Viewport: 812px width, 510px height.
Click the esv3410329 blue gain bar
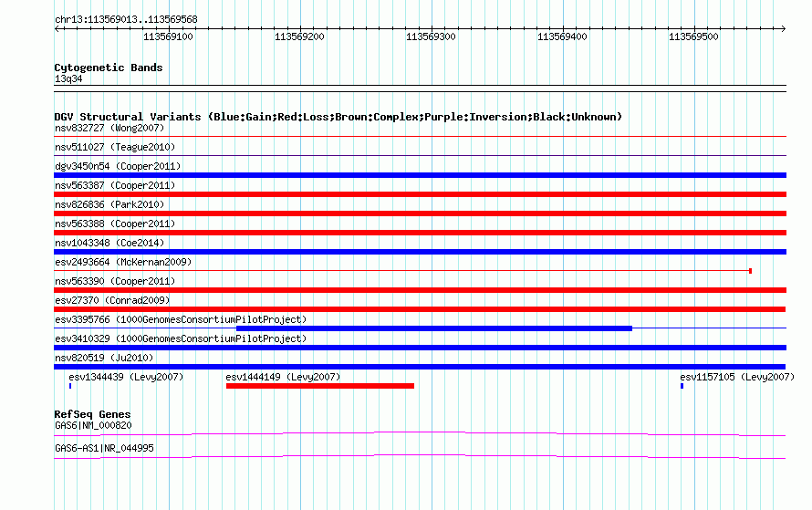[x=420, y=348]
